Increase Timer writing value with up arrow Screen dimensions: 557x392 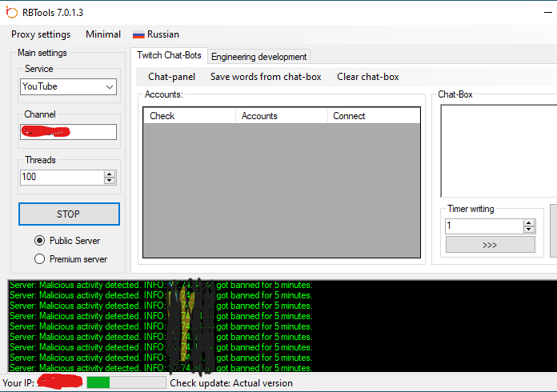coord(528,222)
